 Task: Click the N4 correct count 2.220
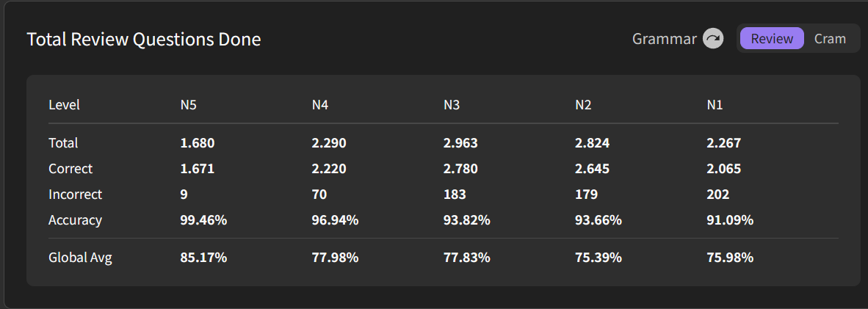329,169
